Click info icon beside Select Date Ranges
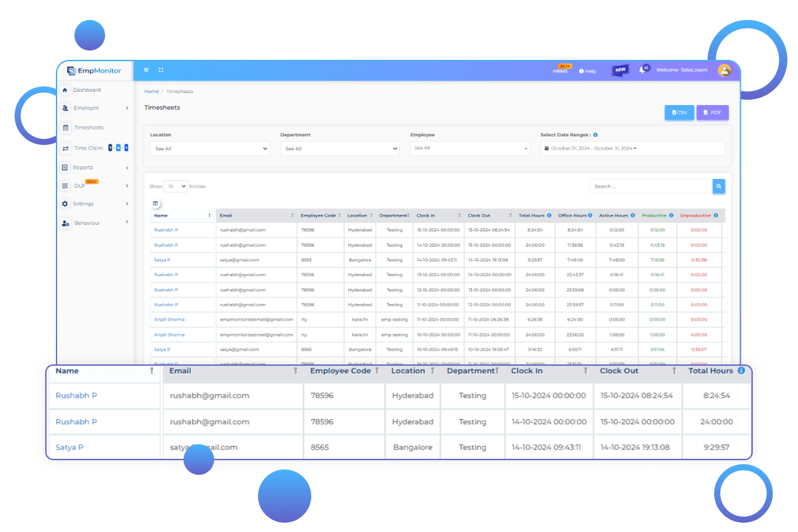 pos(595,135)
